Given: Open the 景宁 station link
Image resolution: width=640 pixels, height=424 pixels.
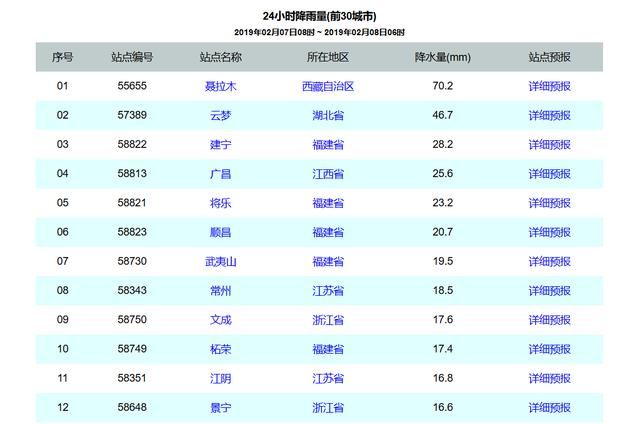Looking at the screenshot, I should tap(220, 408).
